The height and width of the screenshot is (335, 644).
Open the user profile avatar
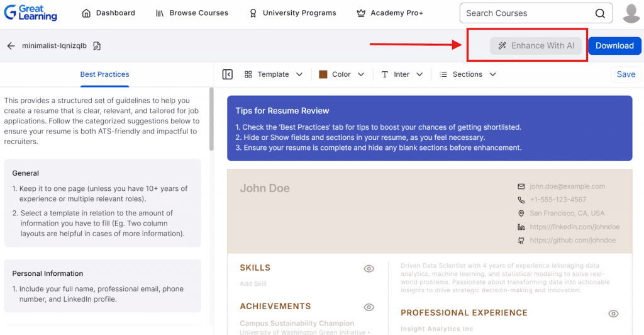pos(631,13)
